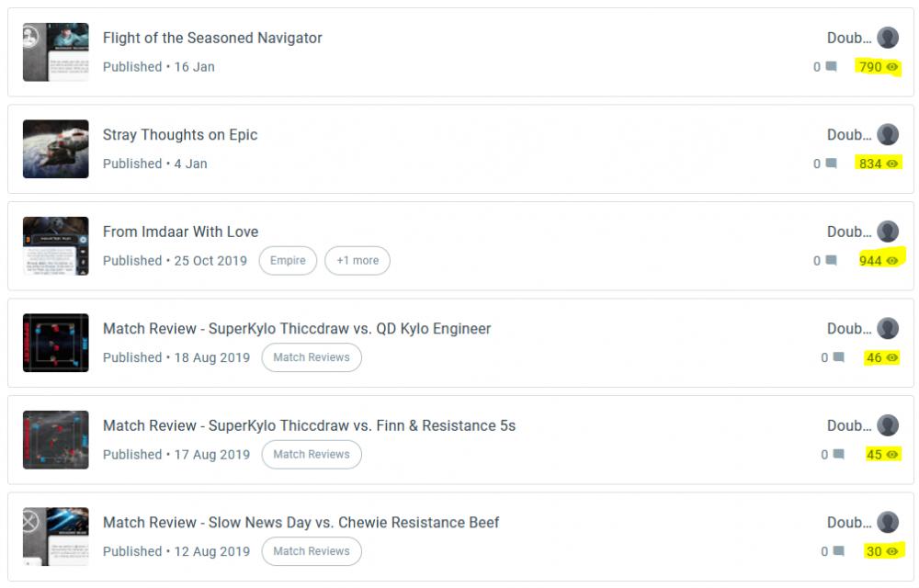Click thumbnail of Slow News Day match review
The image size is (919, 588).
[56, 537]
